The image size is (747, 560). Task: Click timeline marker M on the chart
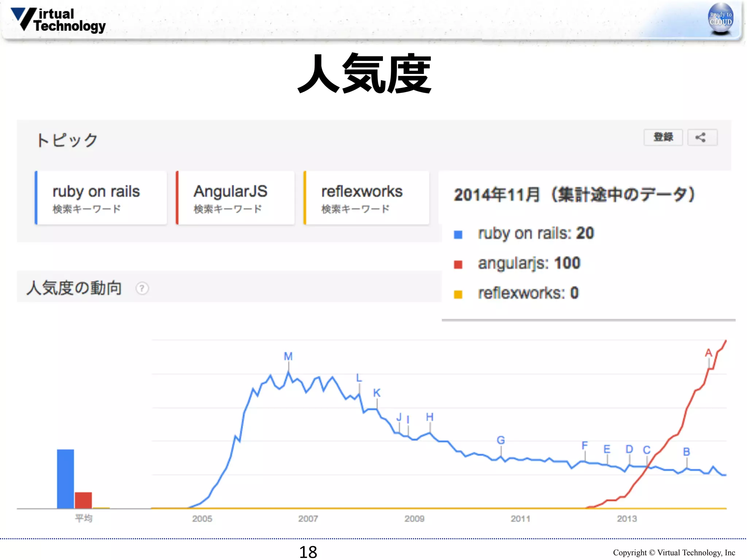pos(288,356)
